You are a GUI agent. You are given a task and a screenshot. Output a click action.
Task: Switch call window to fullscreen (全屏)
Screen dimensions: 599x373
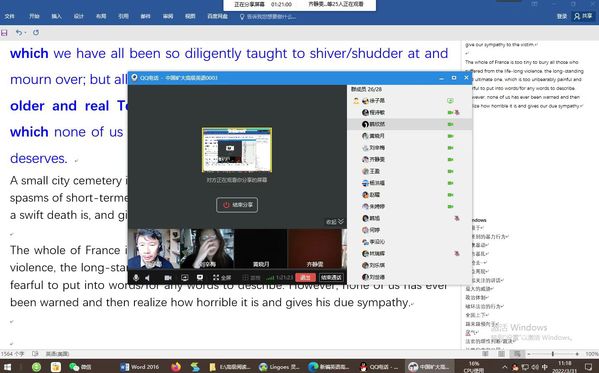pos(222,278)
